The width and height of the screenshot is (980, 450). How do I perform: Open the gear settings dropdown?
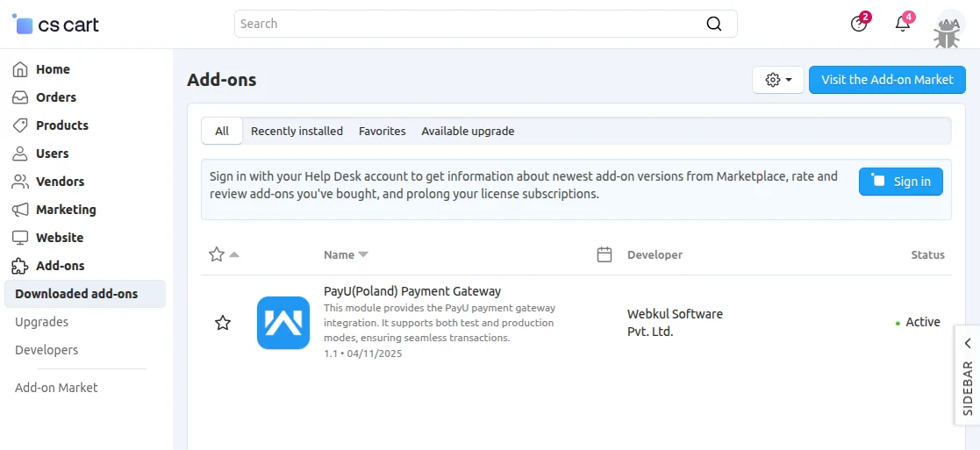coord(778,80)
